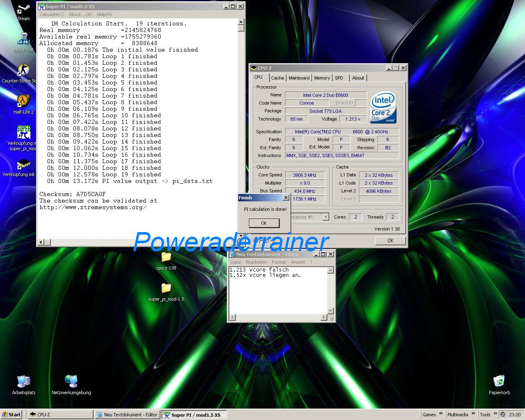Image resolution: width=525 pixels, height=420 pixels.
Task: Click the Core Speed value 3906.3 MHz
Action: coord(305,175)
